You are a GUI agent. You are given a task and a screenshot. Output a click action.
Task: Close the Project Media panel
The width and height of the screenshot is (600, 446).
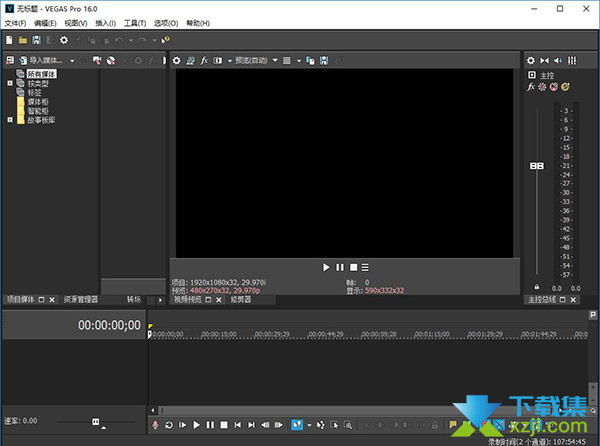point(52,300)
